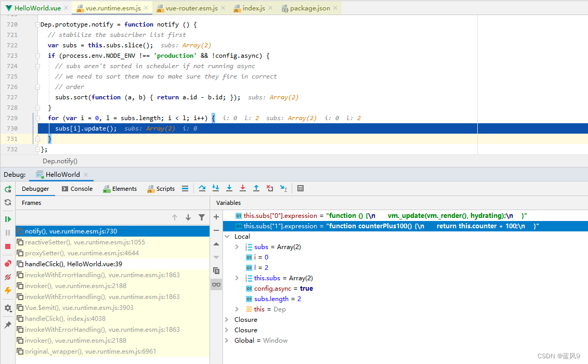Toggle inline watches with the glasses icon
Image resolution: width=588 pixels, height=364 pixels.
(216, 284)
